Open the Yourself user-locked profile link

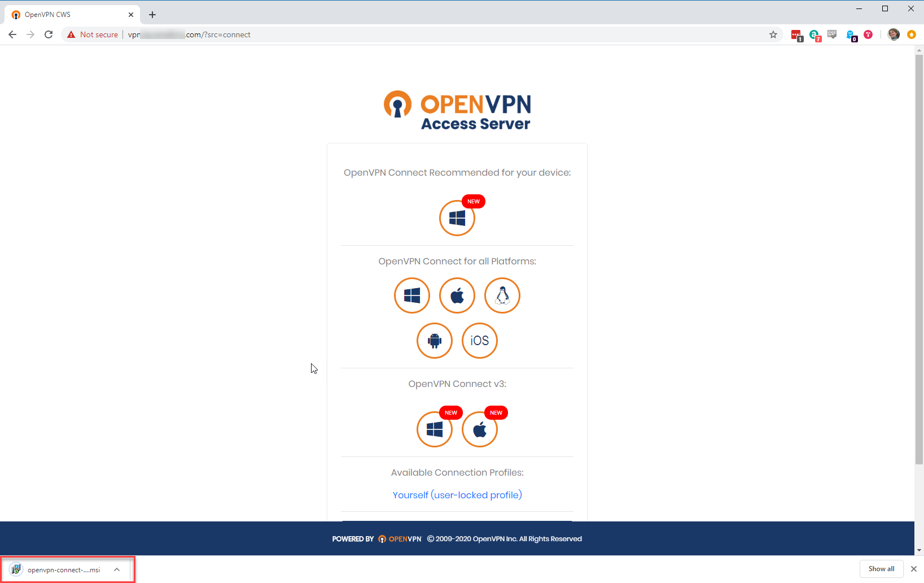click(457, 495)
